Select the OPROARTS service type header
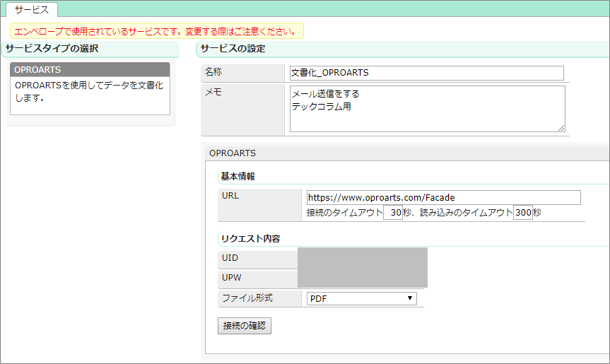 pyautogui.click(x=90, y=69)
